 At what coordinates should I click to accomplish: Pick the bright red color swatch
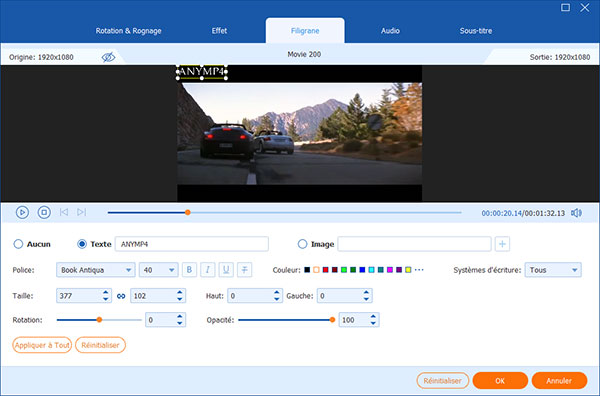click(325, 270)
